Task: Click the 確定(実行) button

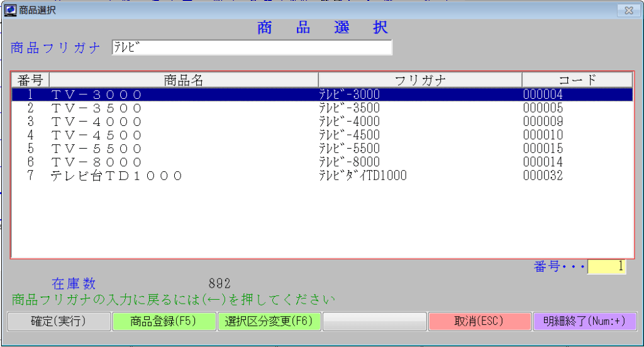Action: click(x=59, y=322)
